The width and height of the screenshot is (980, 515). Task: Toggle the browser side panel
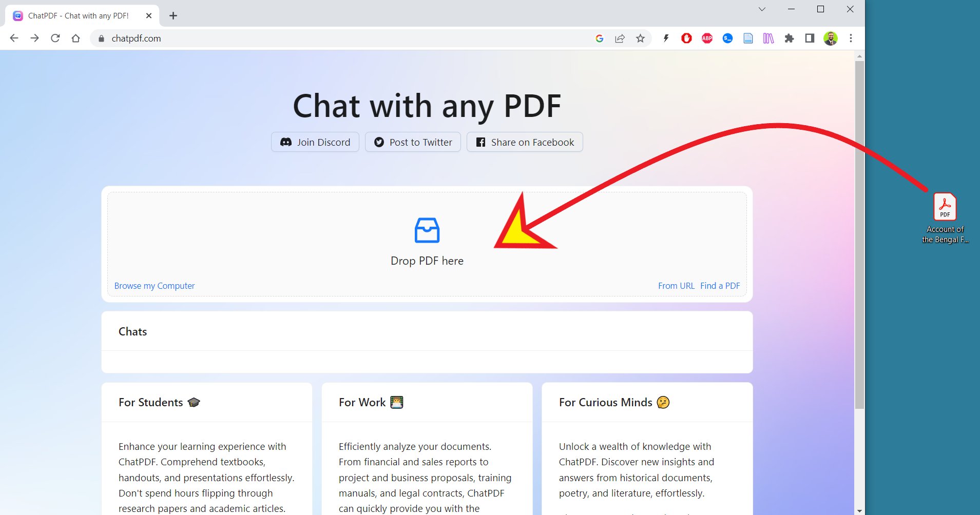point(810,38)
